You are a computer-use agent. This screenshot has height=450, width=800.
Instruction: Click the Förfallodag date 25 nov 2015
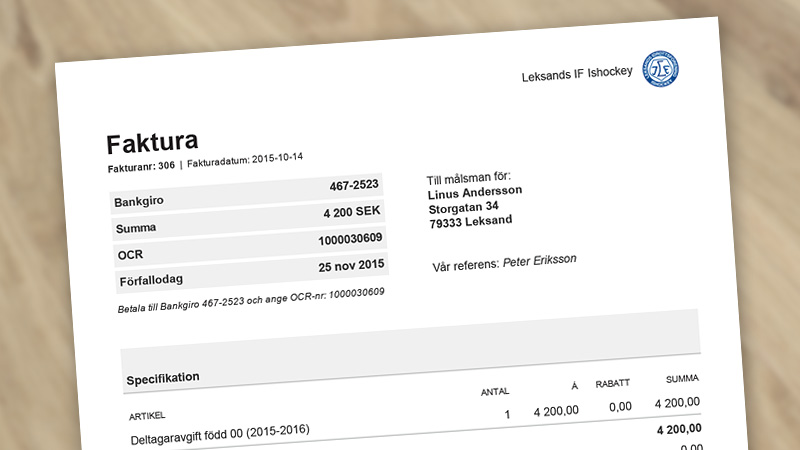click(x=351, y=267)
